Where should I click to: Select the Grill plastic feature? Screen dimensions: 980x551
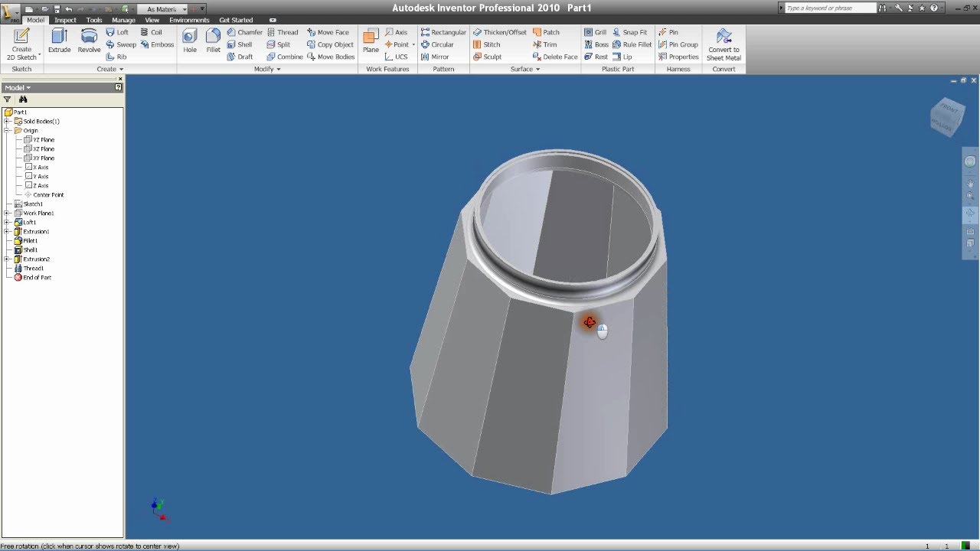click(x=595, y=32)
